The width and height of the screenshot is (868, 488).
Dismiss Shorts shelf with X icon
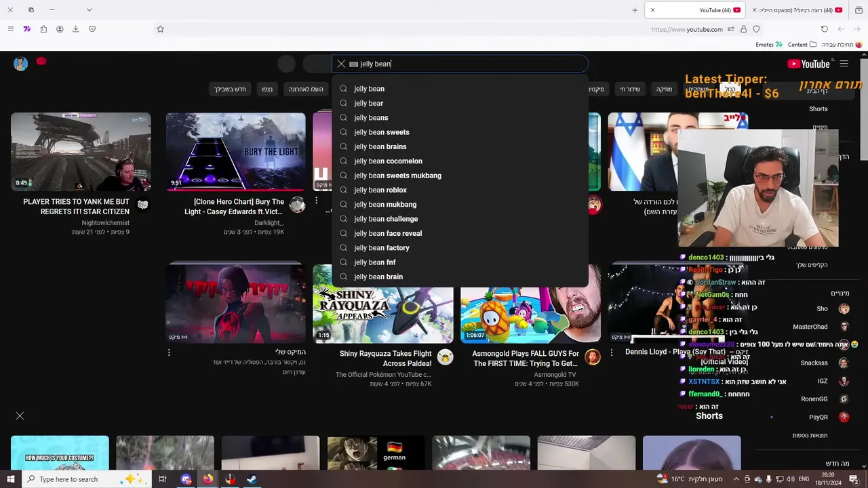pyautogui.click(x=20, y=415)
